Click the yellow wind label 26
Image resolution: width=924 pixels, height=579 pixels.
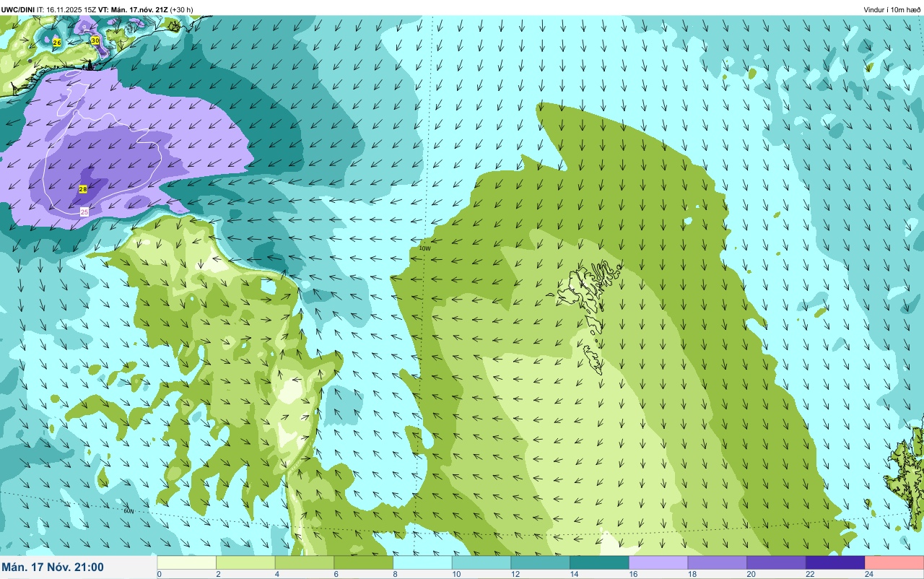[x=57, y=43]
